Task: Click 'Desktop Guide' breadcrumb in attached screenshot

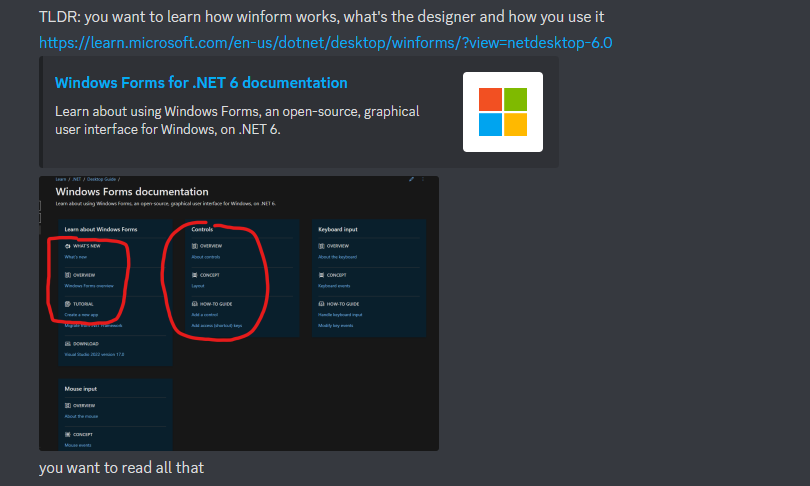Action: [x=101, y=179]
